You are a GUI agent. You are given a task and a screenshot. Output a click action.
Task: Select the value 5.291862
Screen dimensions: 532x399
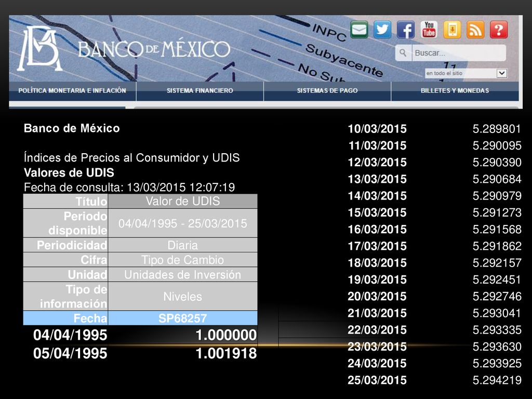pos(497,246)
